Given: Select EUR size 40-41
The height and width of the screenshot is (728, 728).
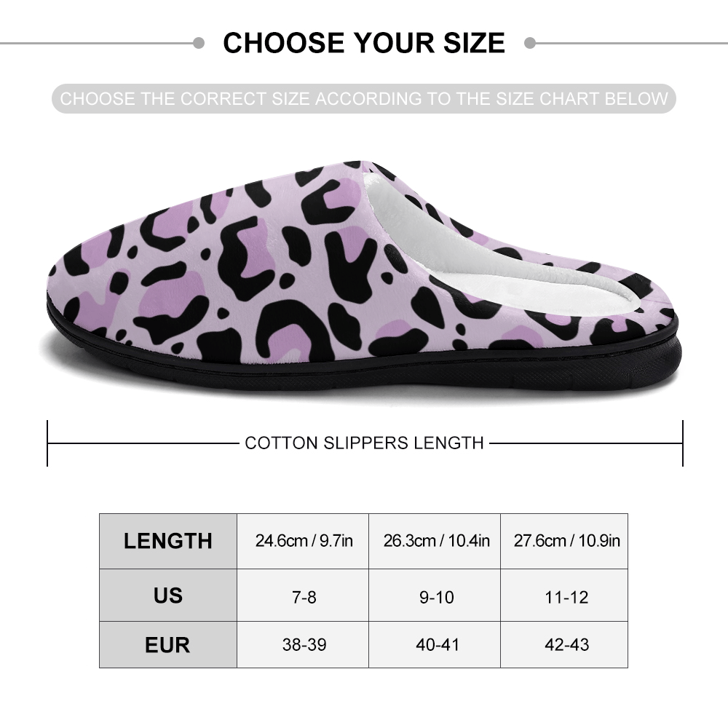Looking at the screenshot, I should pos(436,645).
